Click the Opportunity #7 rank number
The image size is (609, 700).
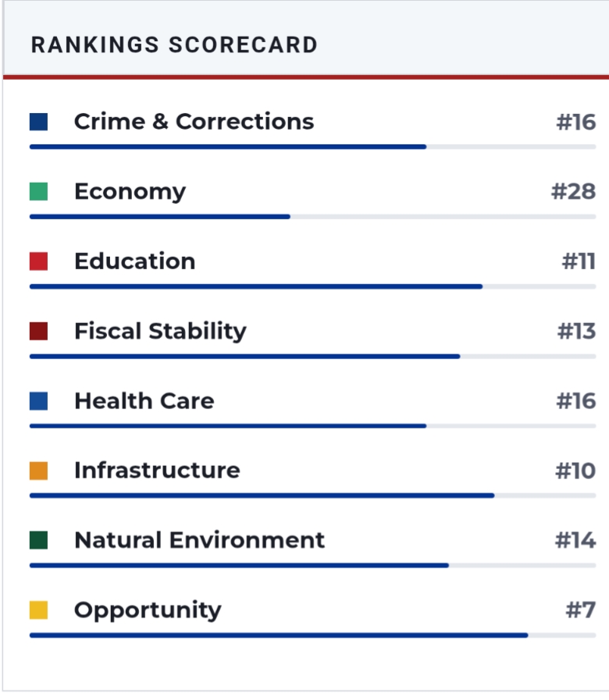(x=580, y=610)
